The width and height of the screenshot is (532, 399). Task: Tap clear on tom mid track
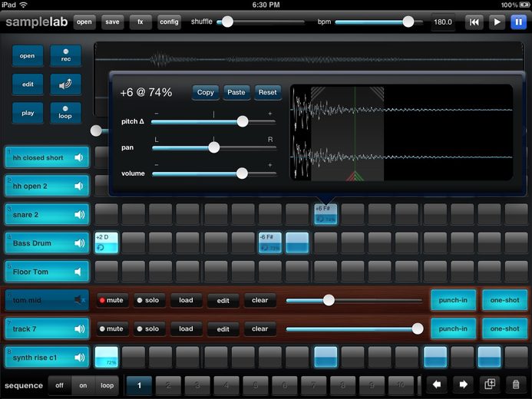[260, 300]
